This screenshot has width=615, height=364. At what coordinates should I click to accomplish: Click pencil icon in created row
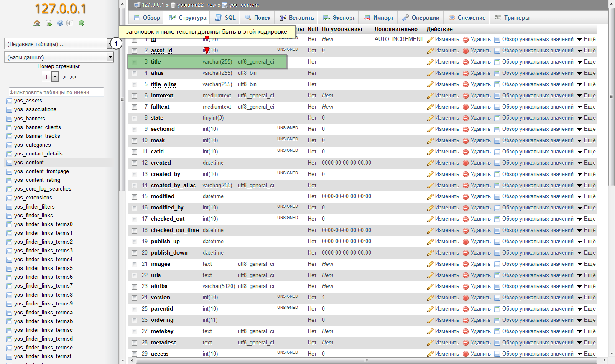coord(430,163)
